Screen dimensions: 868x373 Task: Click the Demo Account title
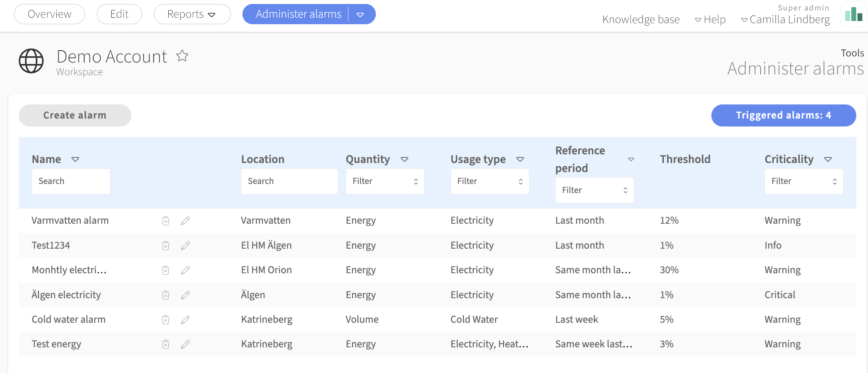[112, 56]
